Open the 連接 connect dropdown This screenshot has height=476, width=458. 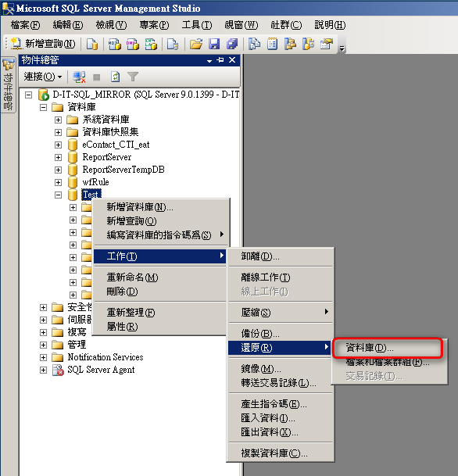click(x=43, y=77)
